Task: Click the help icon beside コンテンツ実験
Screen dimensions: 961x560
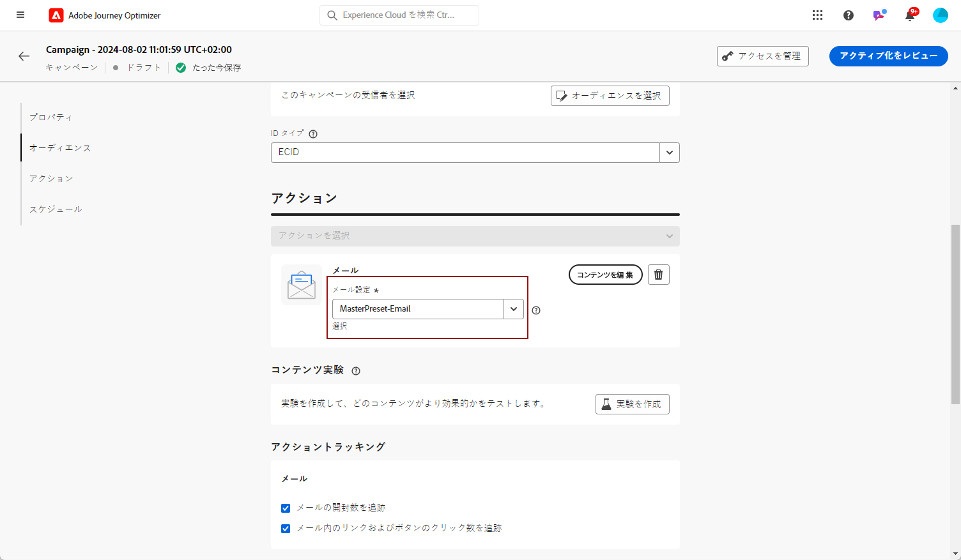Action: [x=356, y=371]
